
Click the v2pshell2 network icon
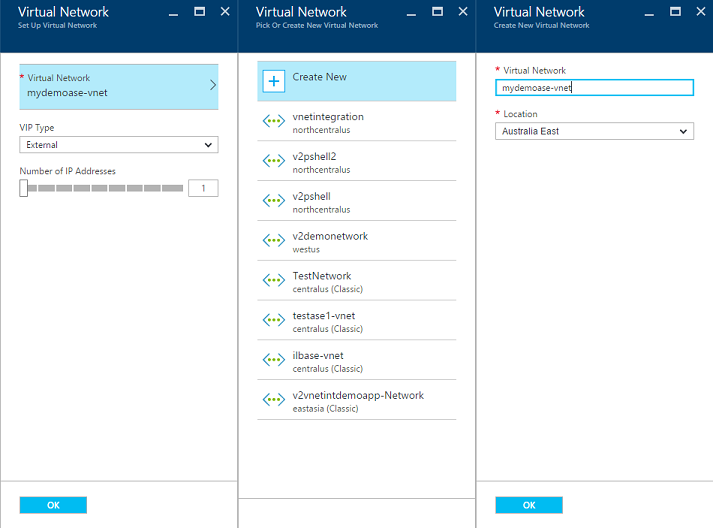coord(273,161)
